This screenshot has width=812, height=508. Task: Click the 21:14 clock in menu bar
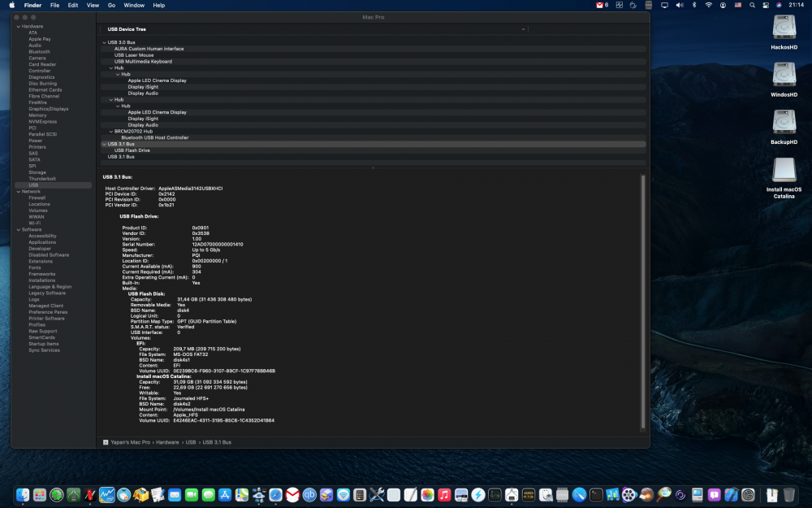(x=796, y=5)
